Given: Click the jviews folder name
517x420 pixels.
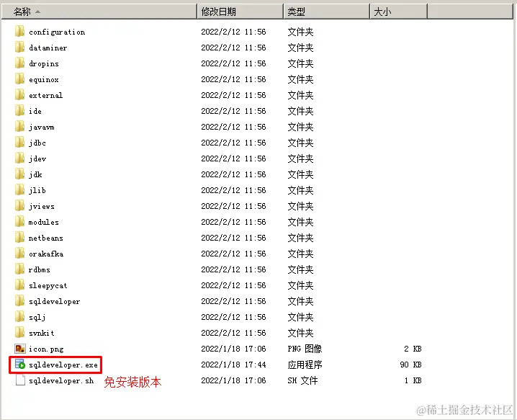Looking at the screenshot, I should pos(42,206).
